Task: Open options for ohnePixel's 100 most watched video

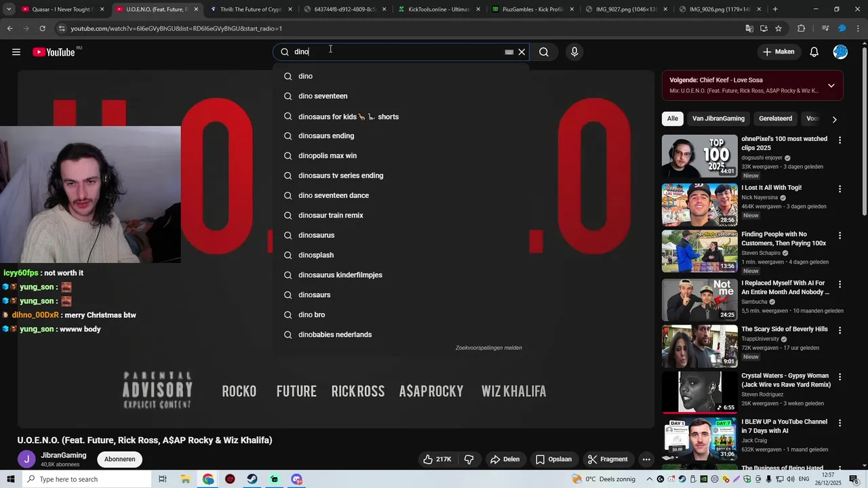Action: [x=840, y=140]
